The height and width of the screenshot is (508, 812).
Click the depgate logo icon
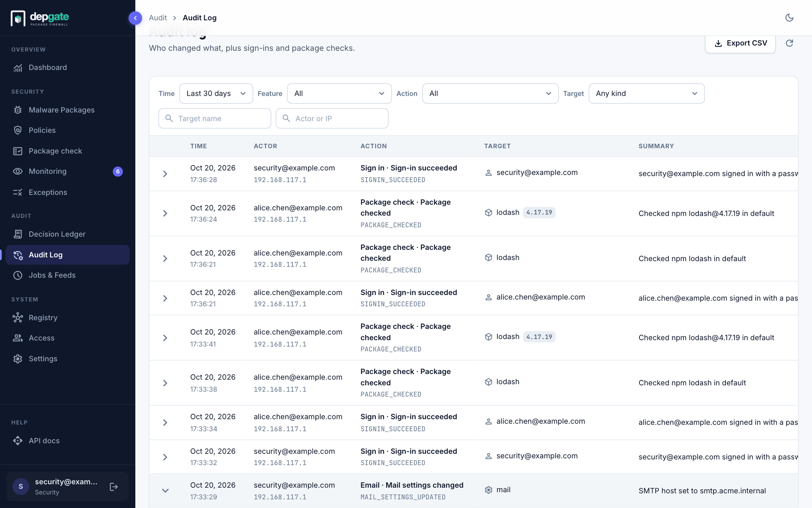tap(18, 18)
